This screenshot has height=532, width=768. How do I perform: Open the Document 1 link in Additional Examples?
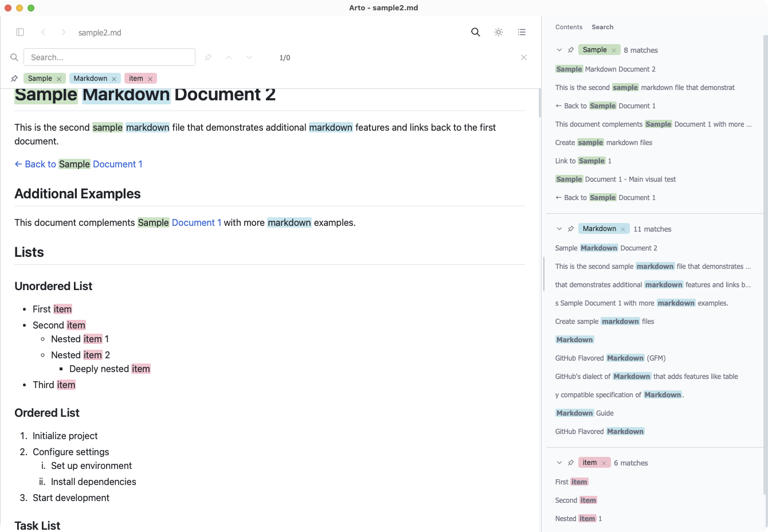197,222
